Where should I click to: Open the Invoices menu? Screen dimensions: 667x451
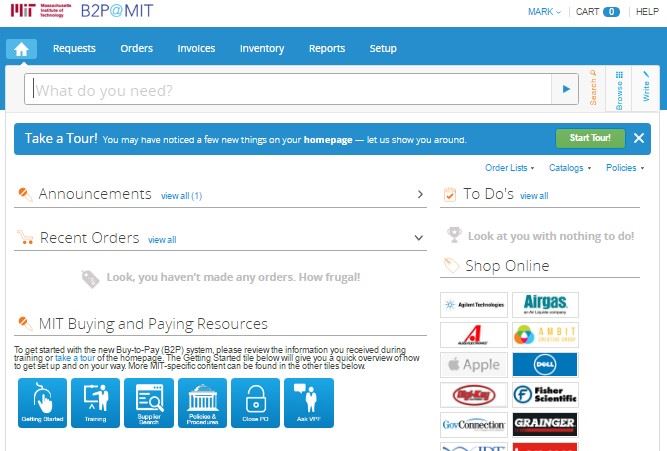[196, 48]
